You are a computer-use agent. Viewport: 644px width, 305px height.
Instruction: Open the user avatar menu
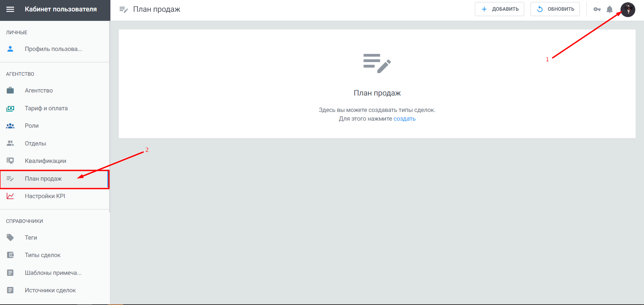click(628, 9)
